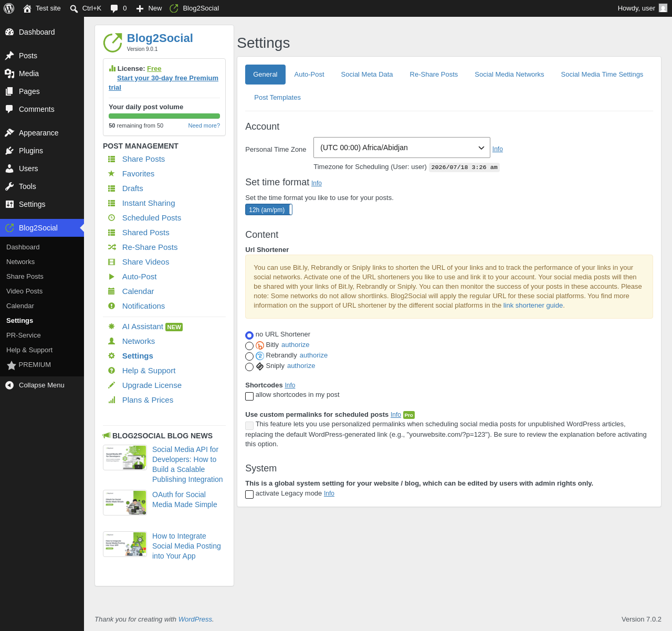Enable allow shortcodes in my post
672x631 pixels.
tap(249, 396)
